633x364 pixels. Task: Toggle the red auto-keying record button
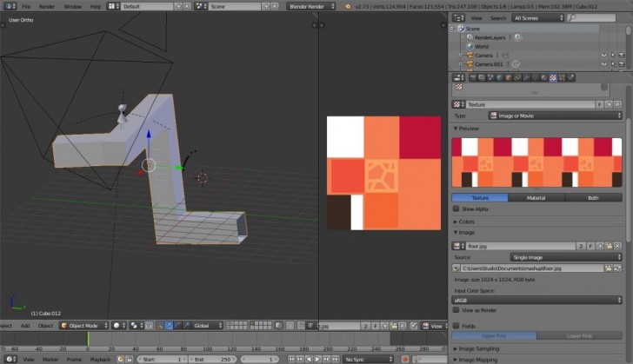click(x=405, y=359)
